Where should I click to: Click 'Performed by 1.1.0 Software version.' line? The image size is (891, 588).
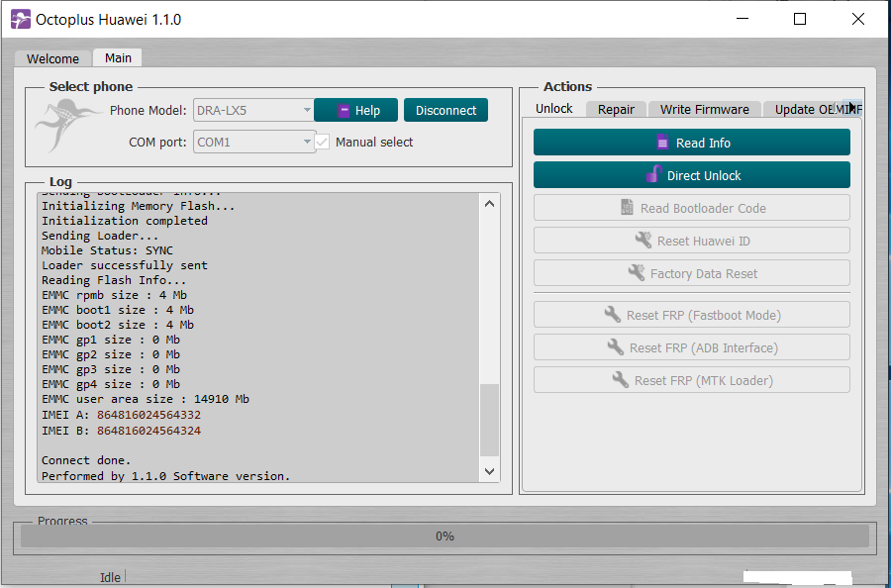pyautogui.click(x=166, y=476)
